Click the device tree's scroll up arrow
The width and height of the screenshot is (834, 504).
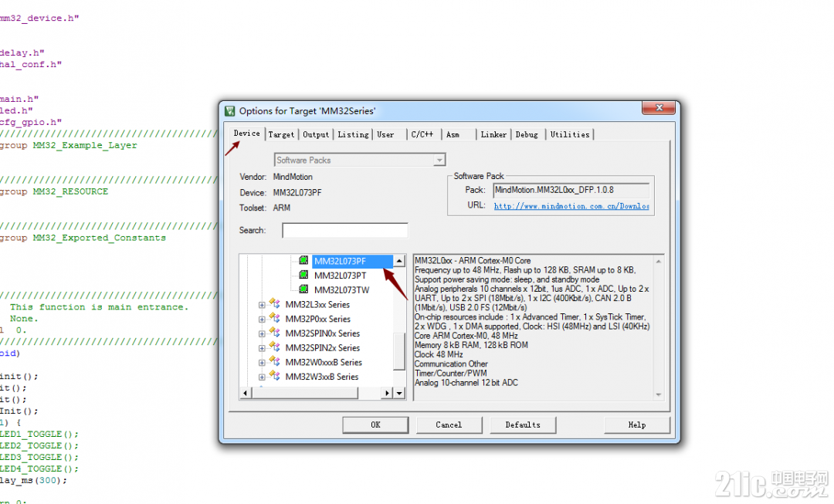click(399, 261)
